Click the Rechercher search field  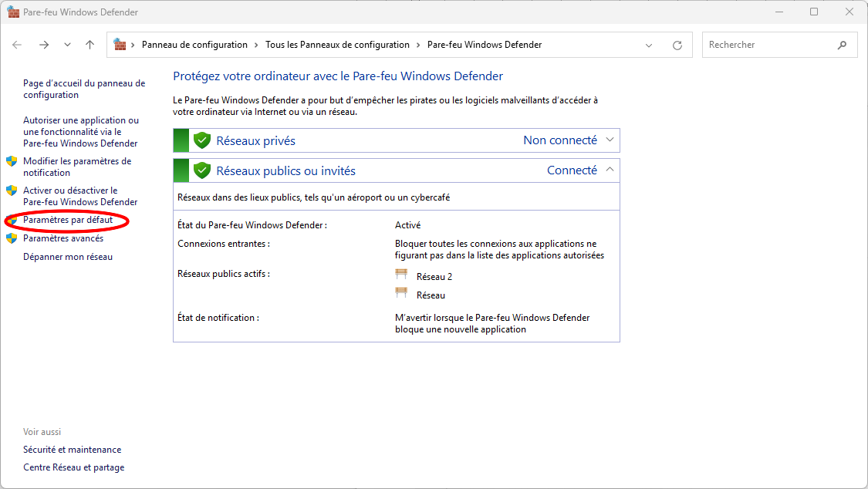(x=768, y=45)
